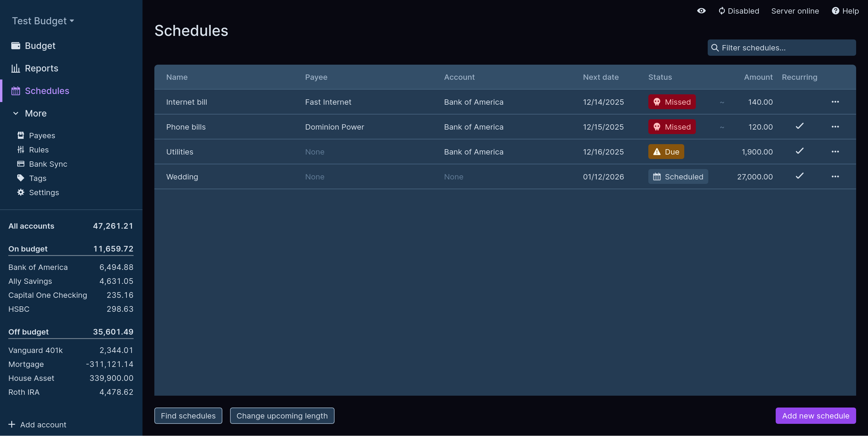Open the Budget wallet icon in sidebar
Image resolution: width=868 pixels, height=436 pixels.
[x=15, y=45]
